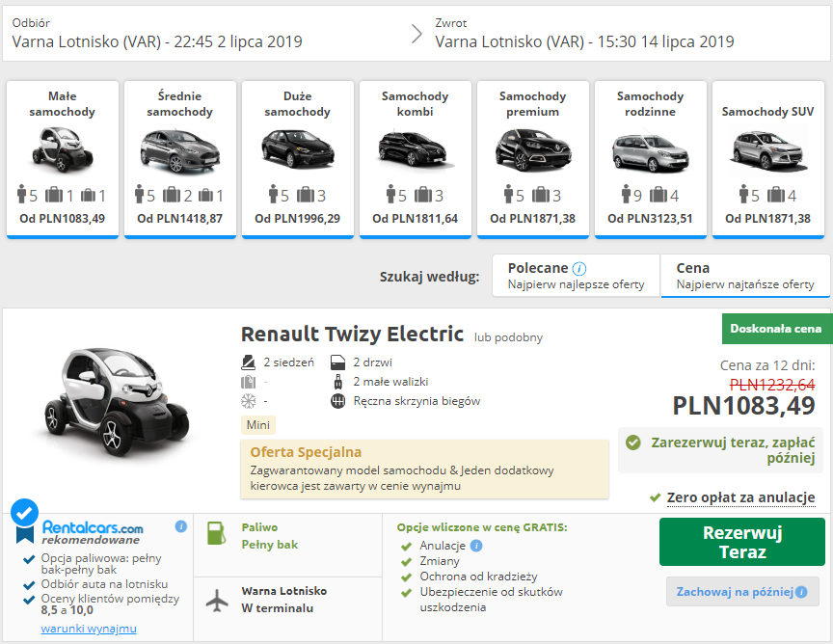Click the Odbiór Varna Lotnisko pickup field
The image size is (833, 644).
[157, 34]
